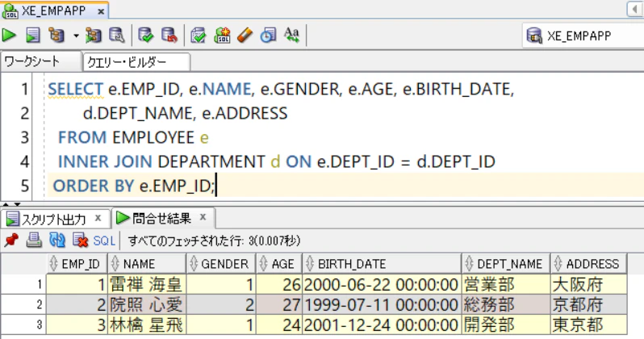644x339 pixels.
Task: Click the age cell 26
Action: tap(279, 284)
